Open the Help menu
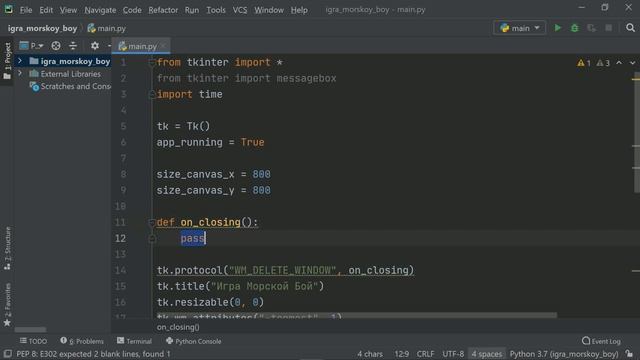The width and height of the screenshot is (640, 360). pyautogui.click(x=299, y=10)
